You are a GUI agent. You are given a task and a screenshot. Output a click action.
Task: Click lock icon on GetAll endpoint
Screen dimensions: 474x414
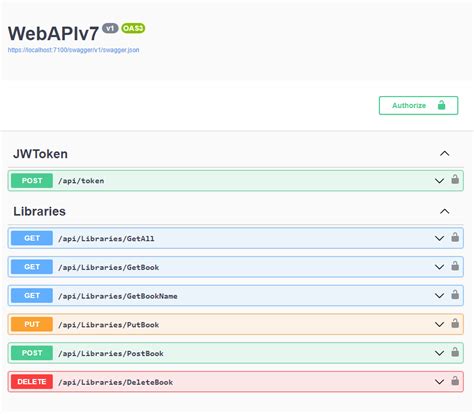point(455,237)
